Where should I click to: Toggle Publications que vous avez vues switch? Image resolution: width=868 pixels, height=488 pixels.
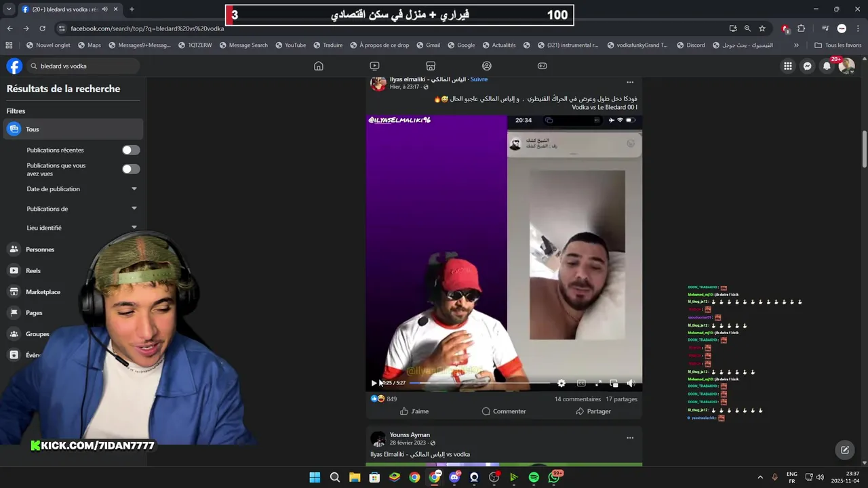pyautogui.click(x=131, y=169)
